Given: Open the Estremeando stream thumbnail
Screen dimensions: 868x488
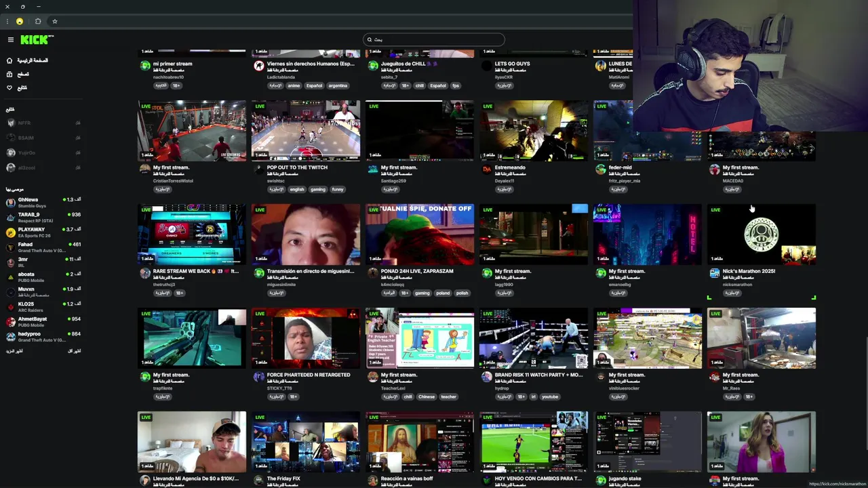Looking at the screenshot, I should click(534, 131).
